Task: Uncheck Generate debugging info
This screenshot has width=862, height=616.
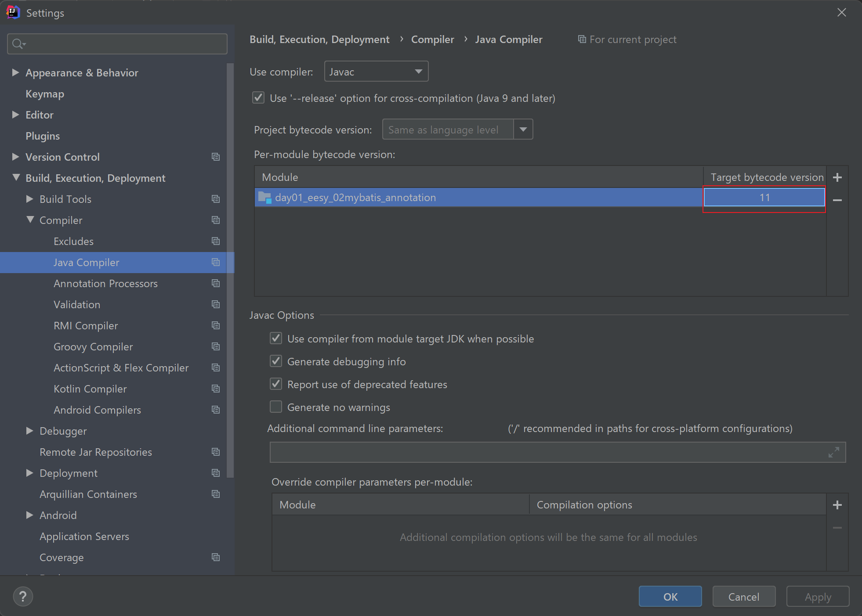Action: coord(276,361)
